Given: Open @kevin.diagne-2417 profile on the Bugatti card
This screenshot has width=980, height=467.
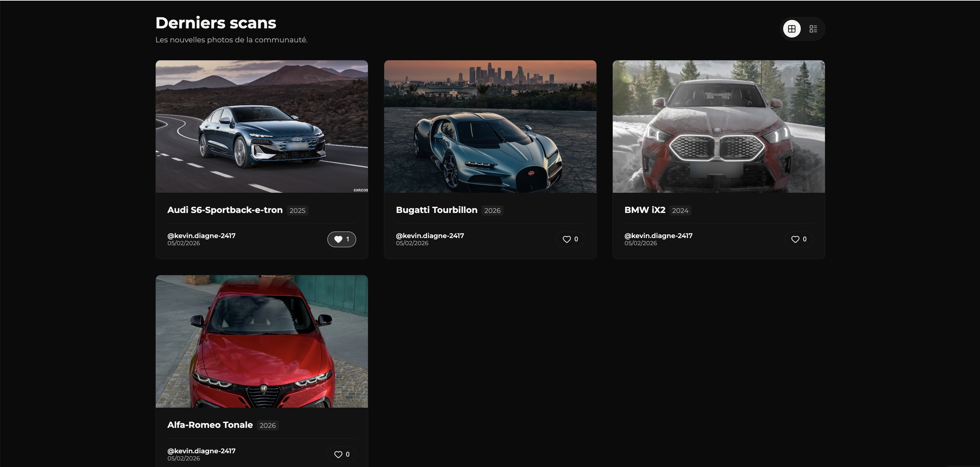Looking at the screenshot, I should tap(430, 235).
